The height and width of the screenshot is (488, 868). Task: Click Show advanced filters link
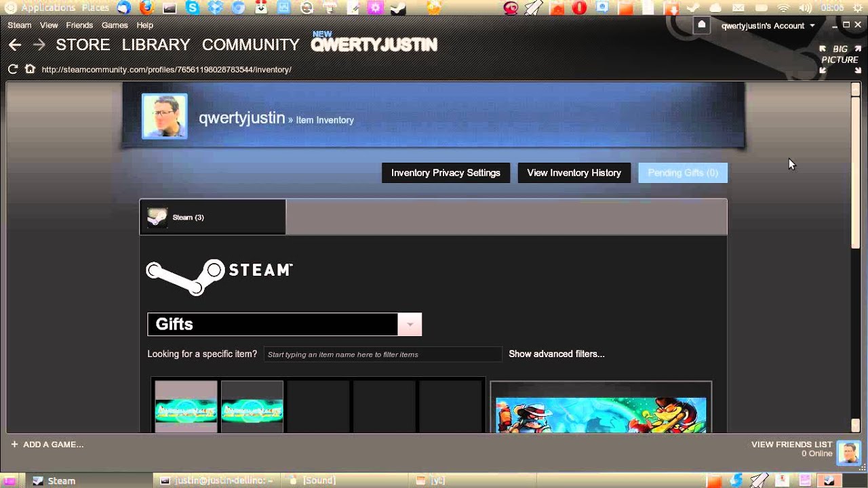pos(557,354)
